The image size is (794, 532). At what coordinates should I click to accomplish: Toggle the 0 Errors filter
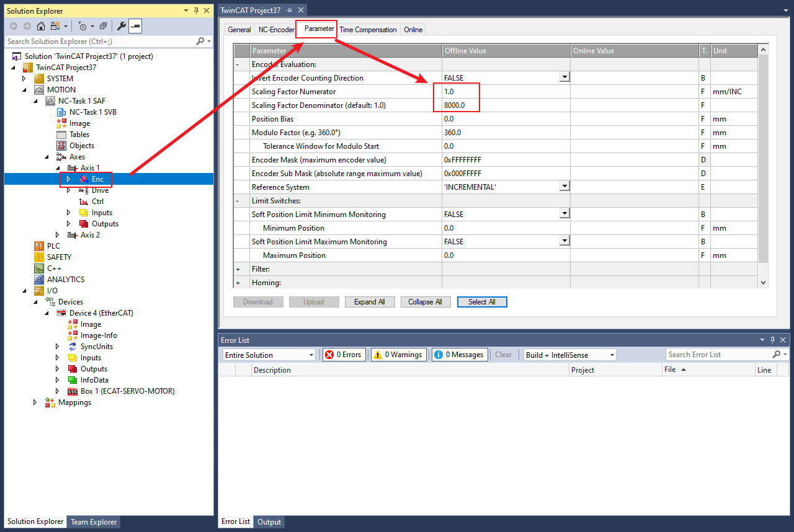[x=344, y=355]
